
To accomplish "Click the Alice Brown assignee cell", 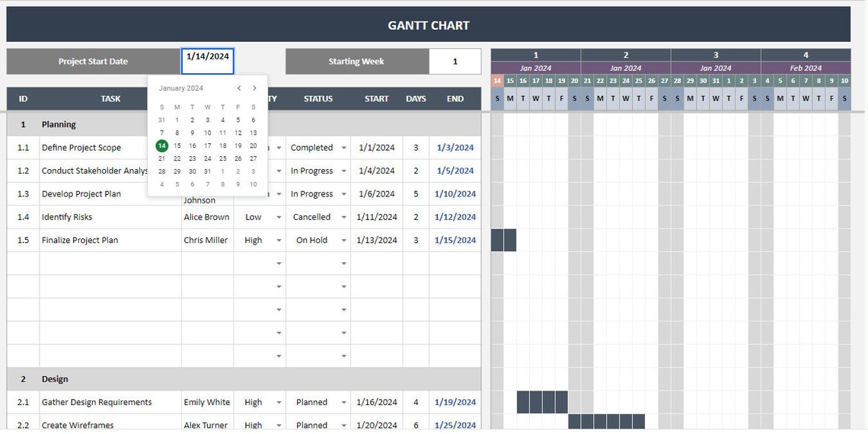I will coord(207,218).
